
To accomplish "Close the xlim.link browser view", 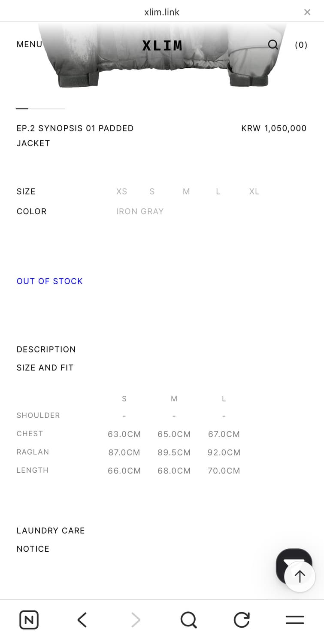I will coord(307,12).
